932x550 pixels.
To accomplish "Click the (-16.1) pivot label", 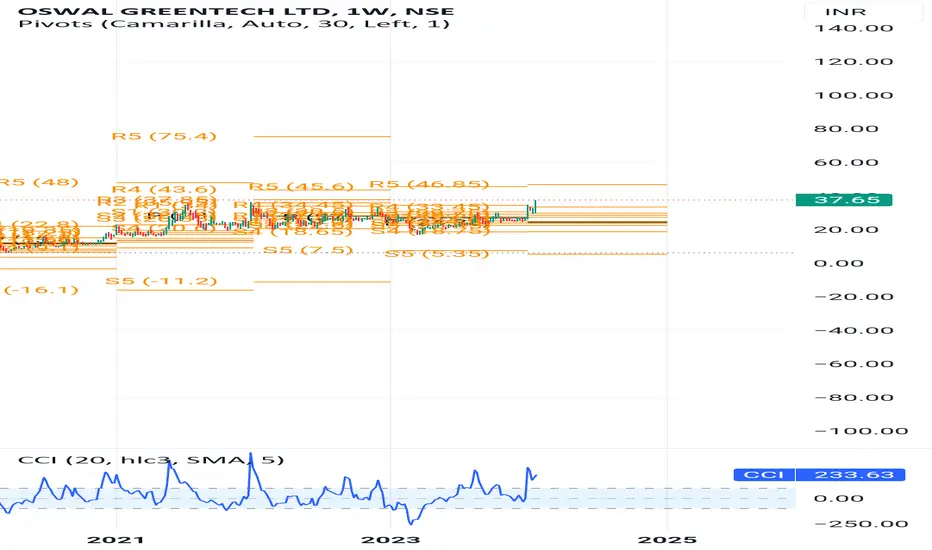I will pos(40,290).
